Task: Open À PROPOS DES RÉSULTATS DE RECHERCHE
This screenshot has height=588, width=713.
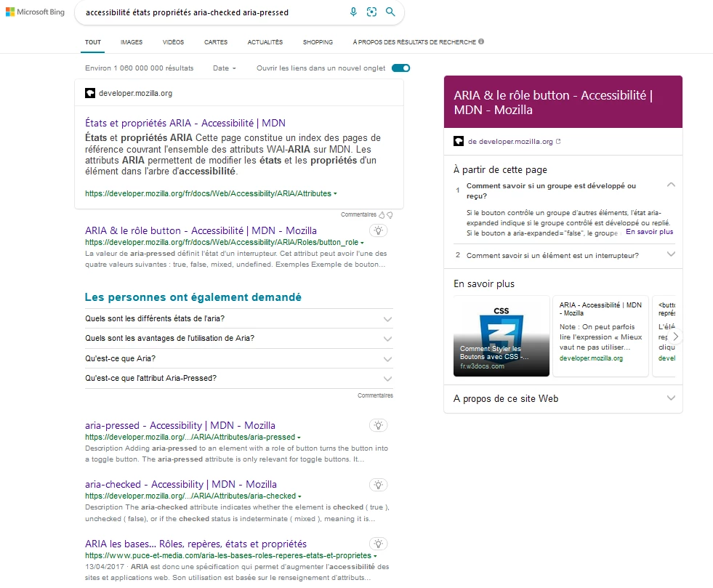Action: pos(414,42)
